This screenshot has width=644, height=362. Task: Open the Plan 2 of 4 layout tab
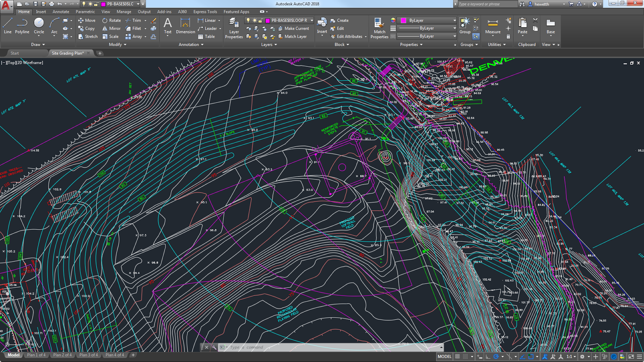(62, 355)
